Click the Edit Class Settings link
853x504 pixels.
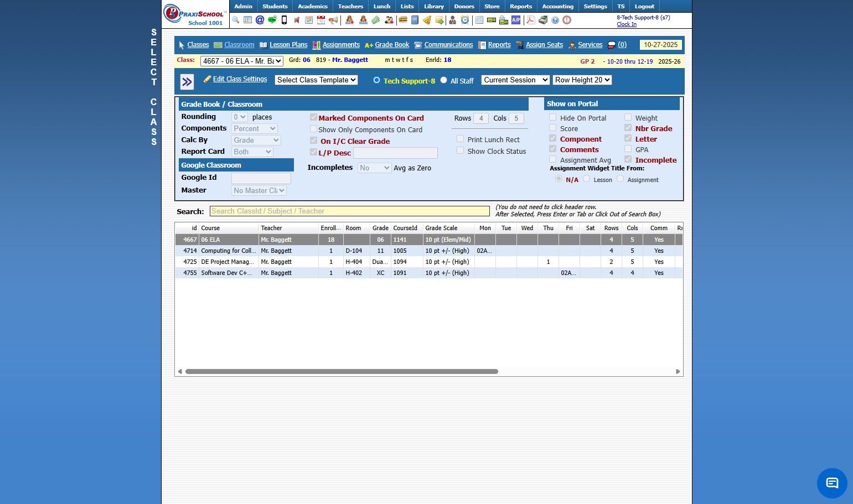point(240,79)
